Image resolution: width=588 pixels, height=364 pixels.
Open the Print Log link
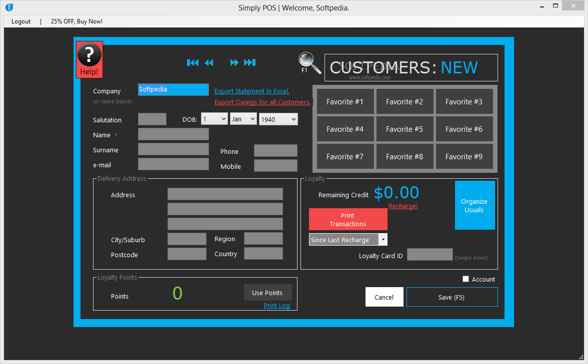[277, 305]
